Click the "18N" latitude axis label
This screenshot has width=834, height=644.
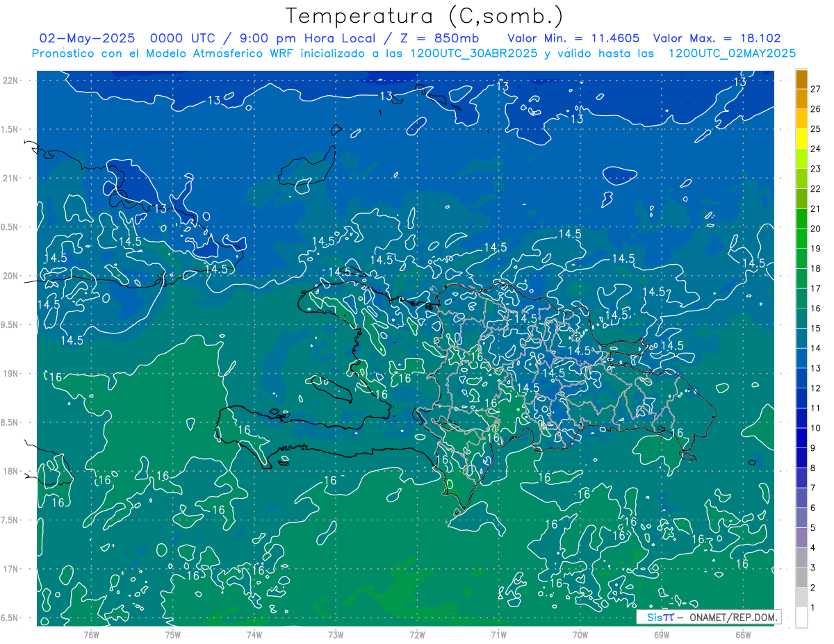(12, 472)
